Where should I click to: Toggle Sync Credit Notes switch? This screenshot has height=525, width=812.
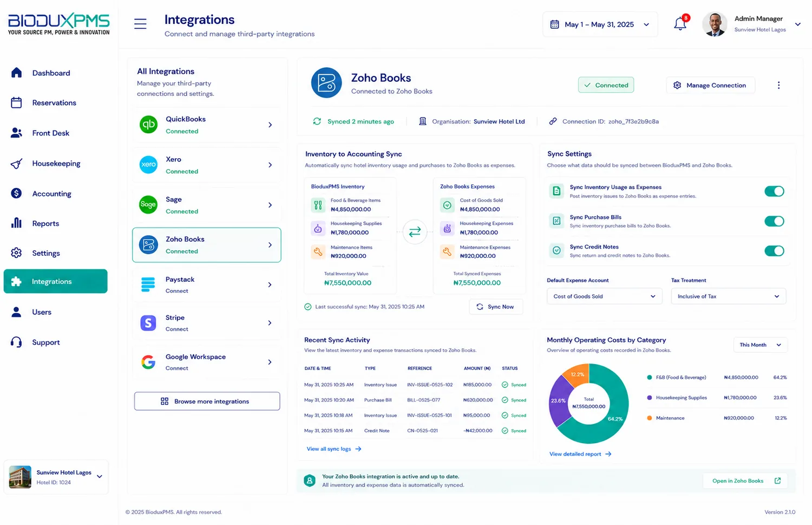click(x=774, y=251)
